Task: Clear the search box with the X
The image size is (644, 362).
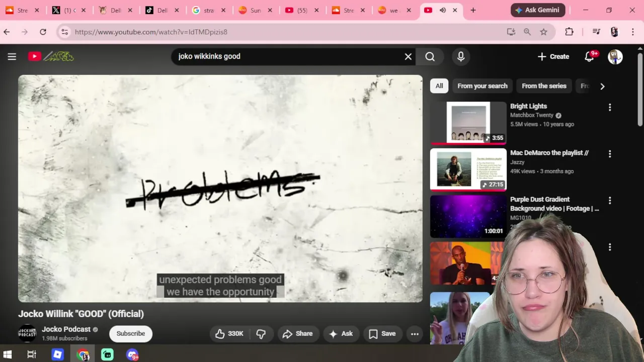Action: pos(408,56)
